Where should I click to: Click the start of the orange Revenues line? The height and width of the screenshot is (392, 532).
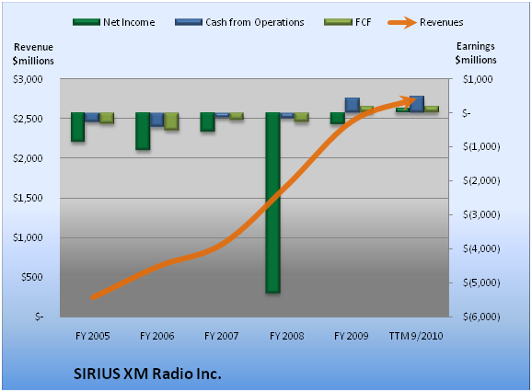(94, 297)
